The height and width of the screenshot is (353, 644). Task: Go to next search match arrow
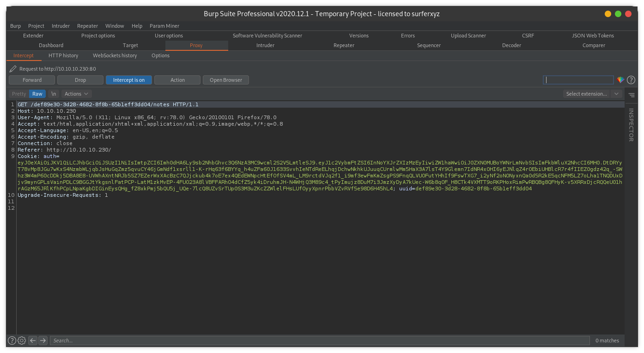tap(43, 341)
